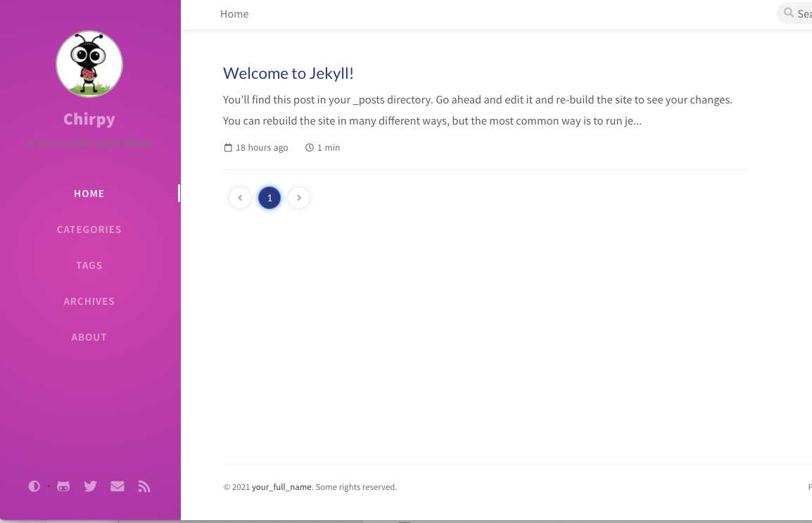Select page 1 in the pagination
812x523 pixels.
coord(269,198)
